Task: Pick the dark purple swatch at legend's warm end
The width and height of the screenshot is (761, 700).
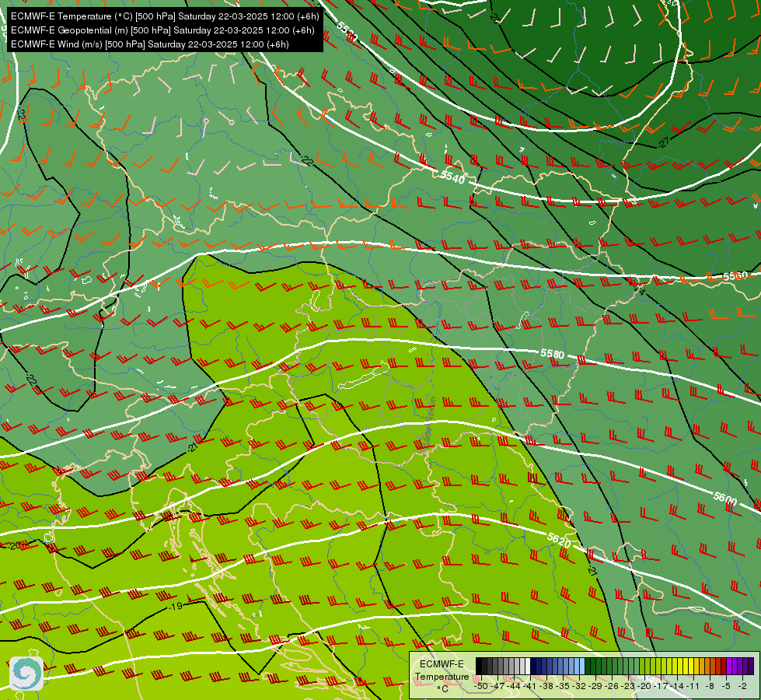Action: pyautogui.click(x=751, y=666)
